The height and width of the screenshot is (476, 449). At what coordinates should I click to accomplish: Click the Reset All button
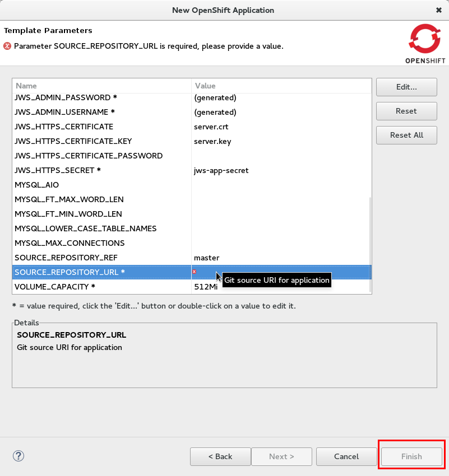[x=406, y=135]
